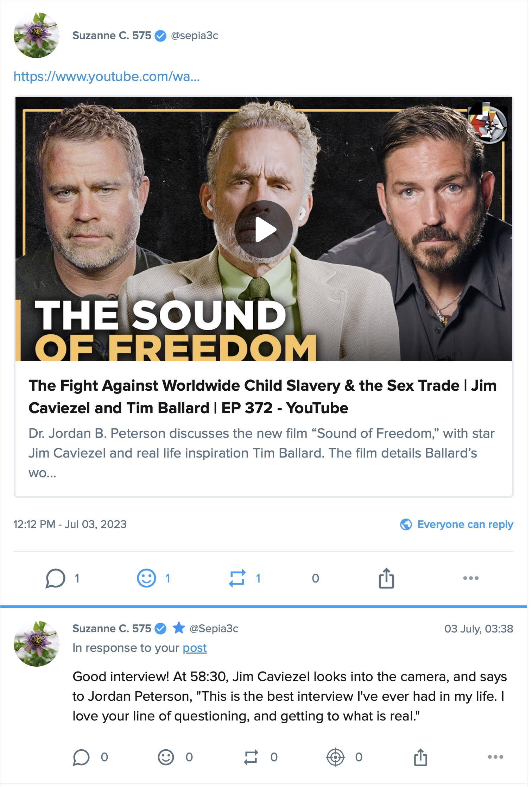Image resolution: width=532 pixels, height=787 pixels.
Task: Open Suzanne C. 575's avatar on main post
Action: (x=36, y=35)
